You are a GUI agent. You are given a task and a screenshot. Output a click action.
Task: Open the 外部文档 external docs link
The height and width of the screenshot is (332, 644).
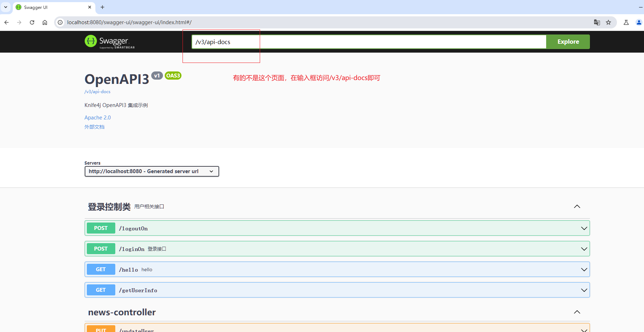pos(94,127)
